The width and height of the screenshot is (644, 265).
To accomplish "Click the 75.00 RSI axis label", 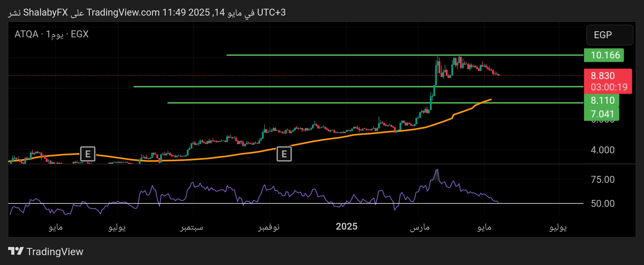I will click(603, 179).
